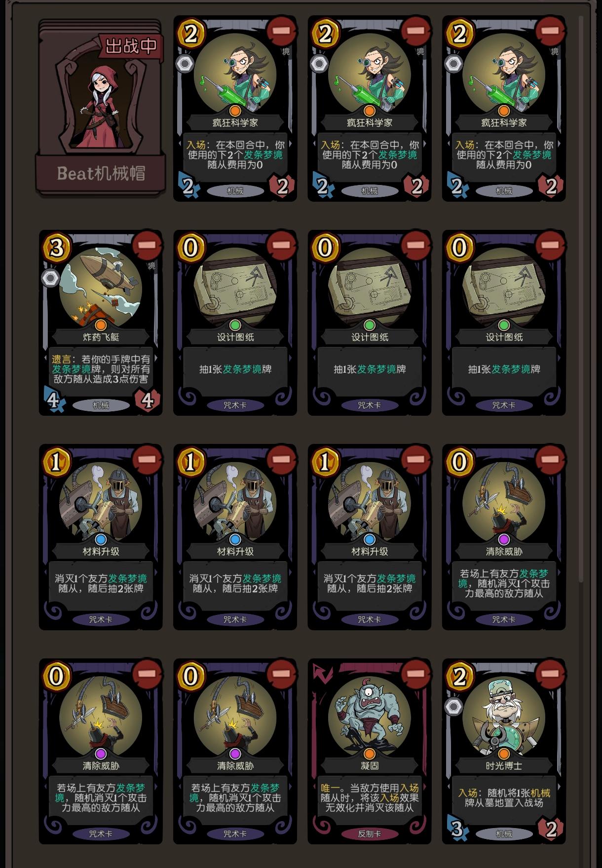Remove the last 设计图纸 card via minus icon
Screen dimensions: 602x868
(550, 245)
